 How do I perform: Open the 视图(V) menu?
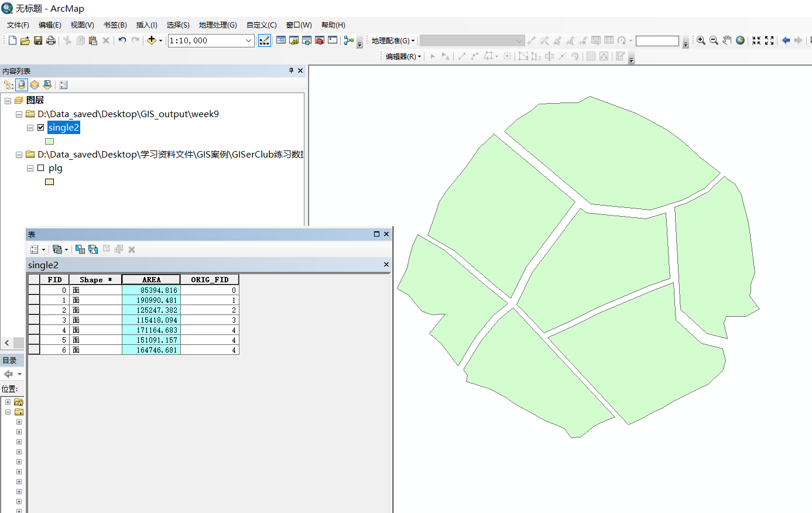pyautogui.click(x=83, y=25)
